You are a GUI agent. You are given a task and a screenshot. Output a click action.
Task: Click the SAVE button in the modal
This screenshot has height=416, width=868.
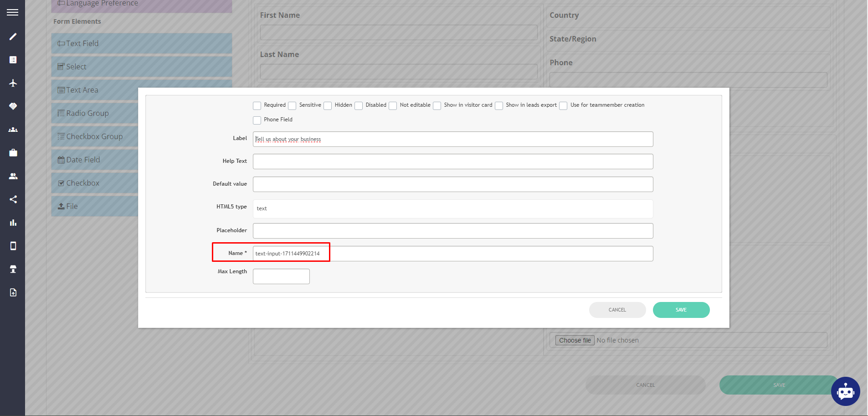click(x=681, y=310)
